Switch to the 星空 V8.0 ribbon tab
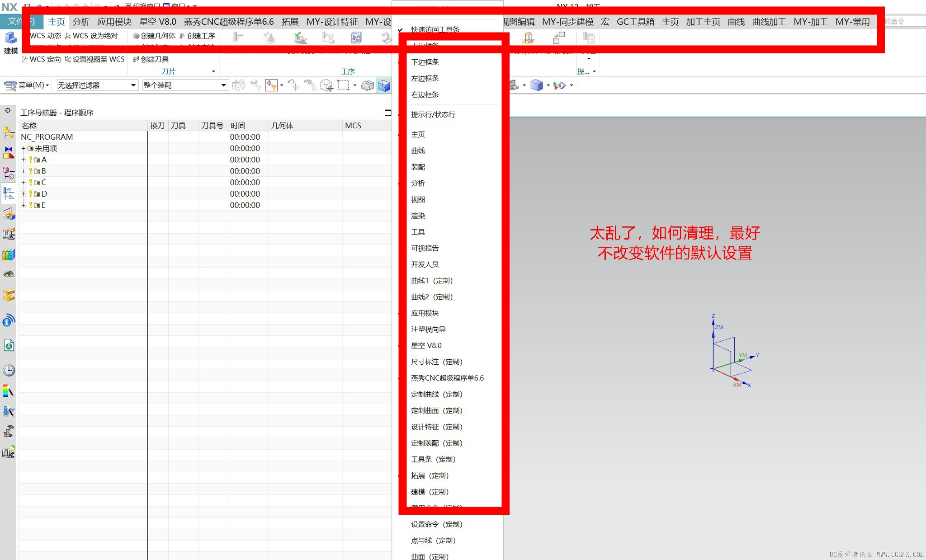 pos(158,22)
